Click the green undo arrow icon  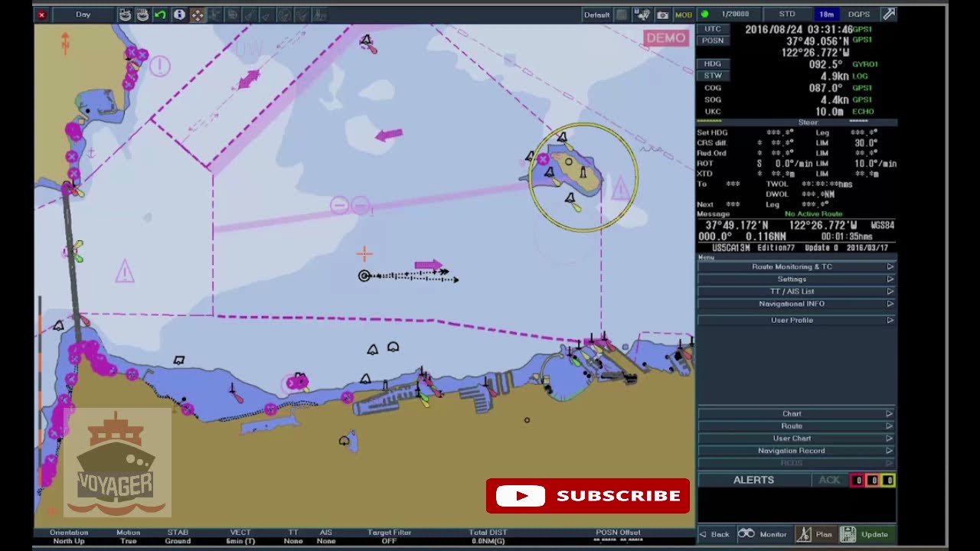coord(160,15)
